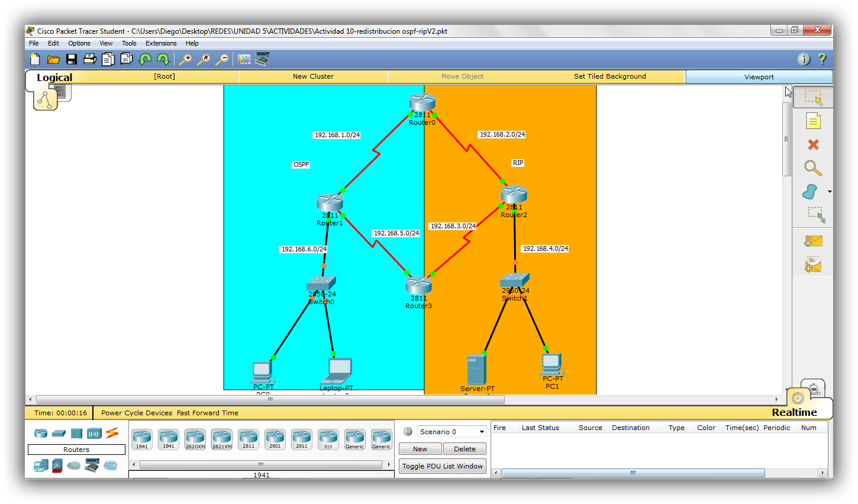Viewport: 858px width, 504px height.
Task: Open the Extensions menu
Action: [x=160, y=43]
